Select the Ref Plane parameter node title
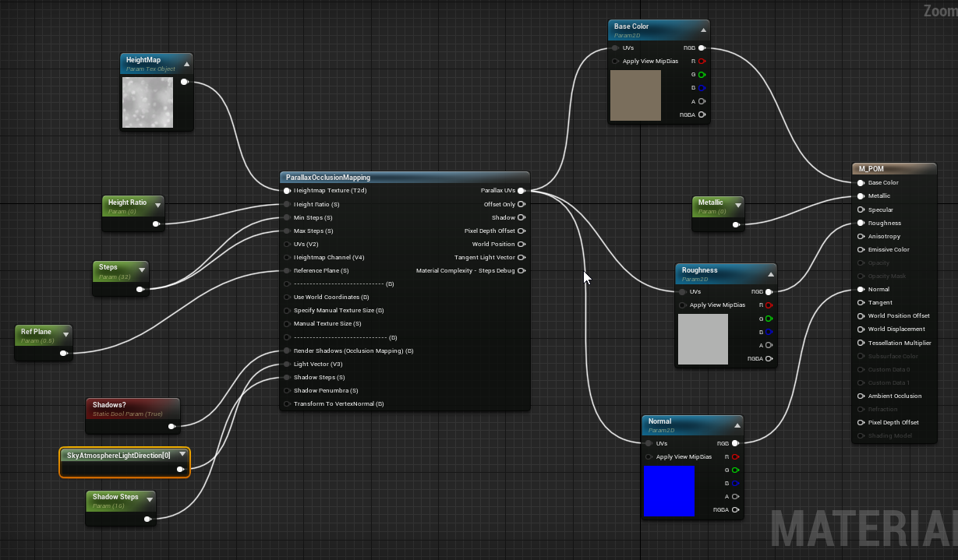The width and height of the screenshot is (958, 560). pyautogui.click(x=37, y=332)
